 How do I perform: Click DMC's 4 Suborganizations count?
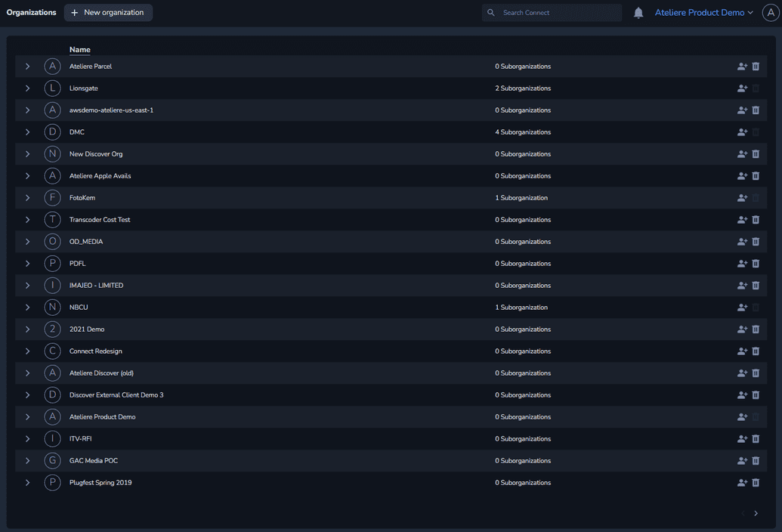coord(523,132)
